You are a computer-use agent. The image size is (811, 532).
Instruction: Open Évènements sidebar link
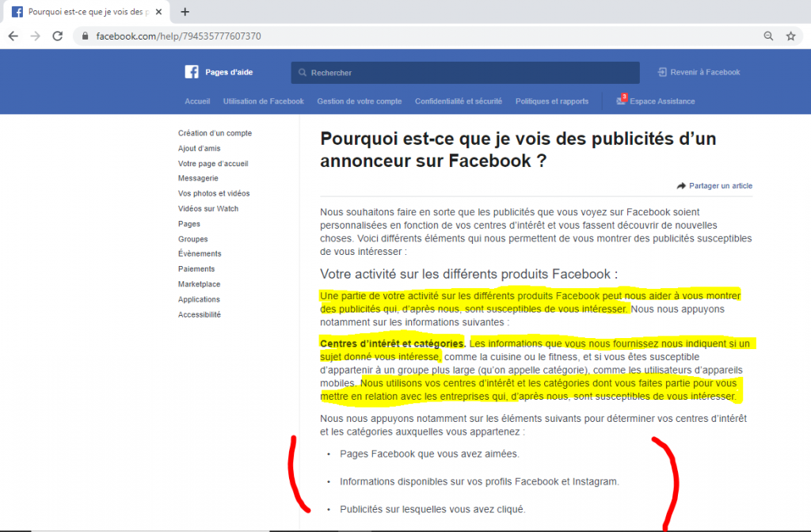(x=200, y=253)
